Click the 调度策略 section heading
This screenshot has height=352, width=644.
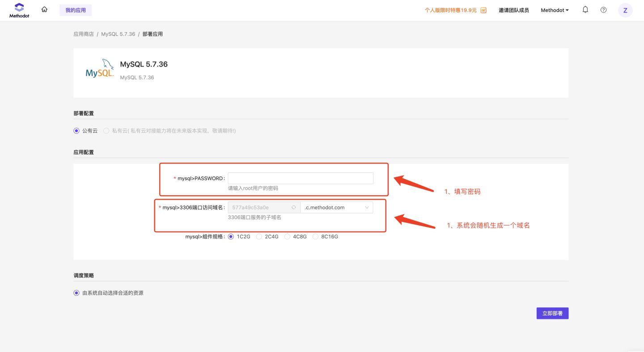click(x=84, y=276)
